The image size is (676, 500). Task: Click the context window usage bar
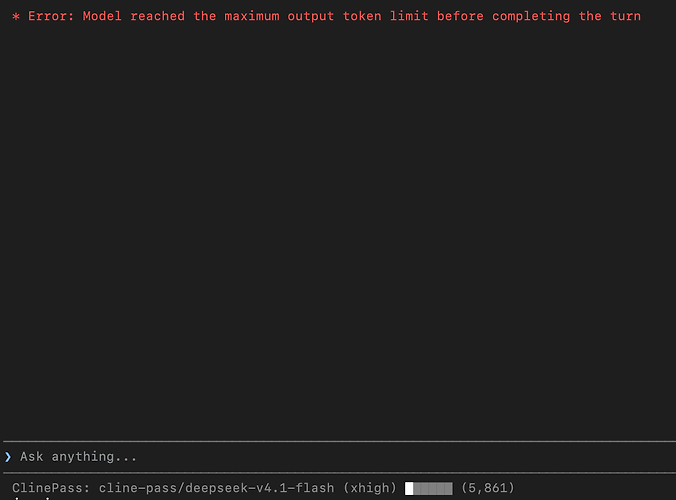click(429, 488)
